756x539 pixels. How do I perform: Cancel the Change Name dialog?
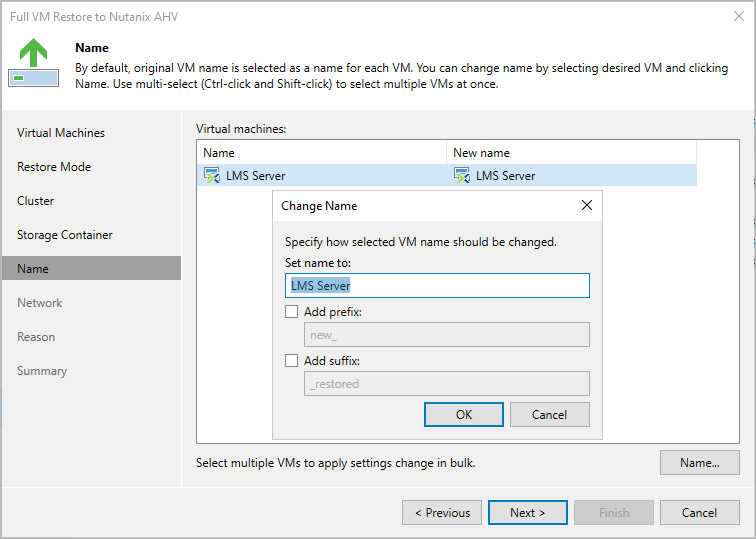(549, 415)
